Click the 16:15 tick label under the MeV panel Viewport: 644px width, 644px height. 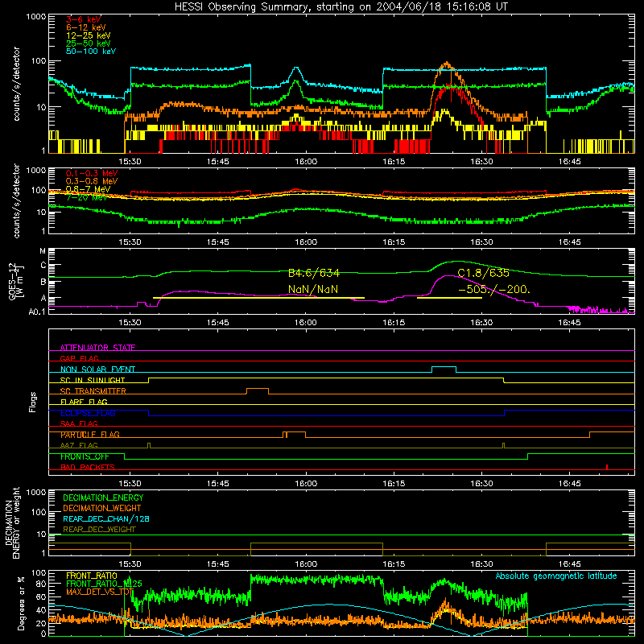tap(394, 242)
